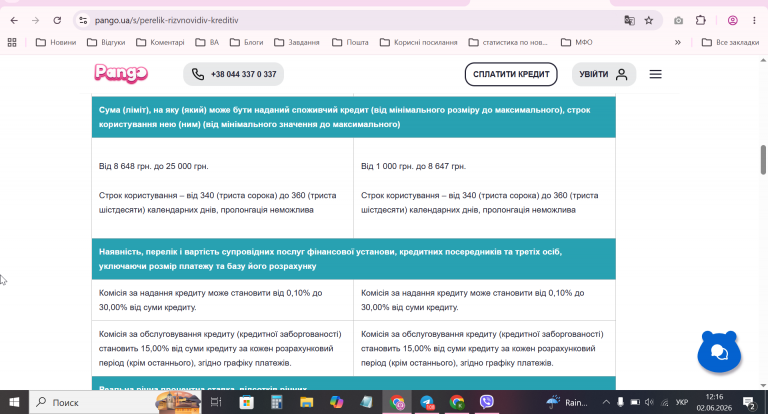Open site information icon in address bar
Screen dimensions: 768x414
83,20
